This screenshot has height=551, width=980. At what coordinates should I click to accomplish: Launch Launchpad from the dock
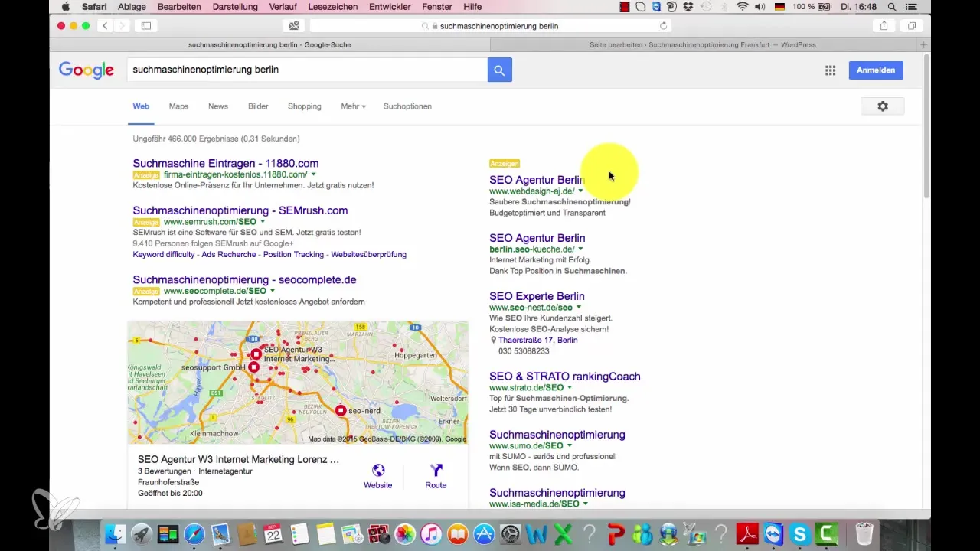point(141,533)
